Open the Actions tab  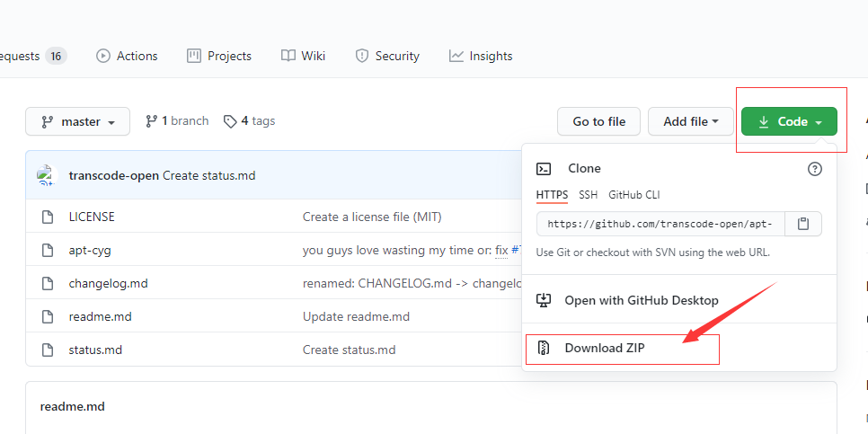point(127,56)
